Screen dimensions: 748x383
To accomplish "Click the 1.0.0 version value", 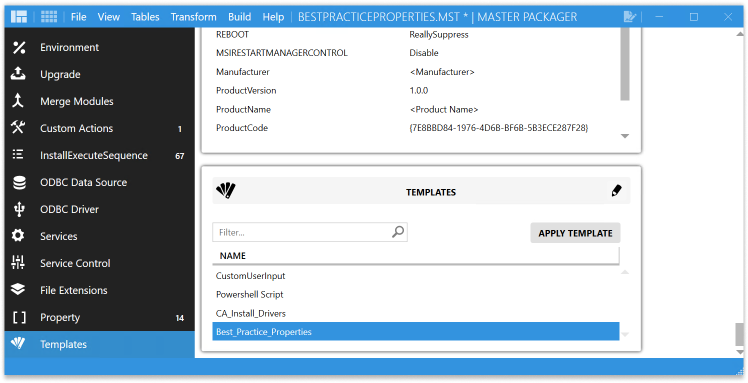I will tap(419, 90).
